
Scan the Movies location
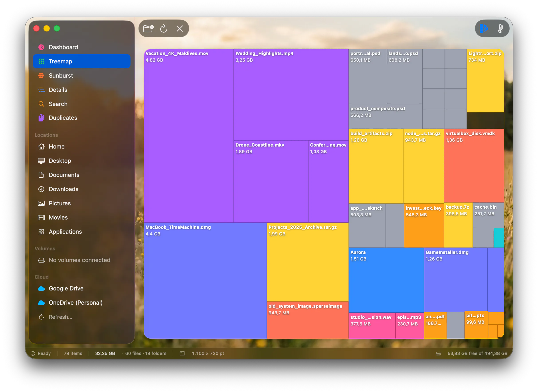point(81,218)
